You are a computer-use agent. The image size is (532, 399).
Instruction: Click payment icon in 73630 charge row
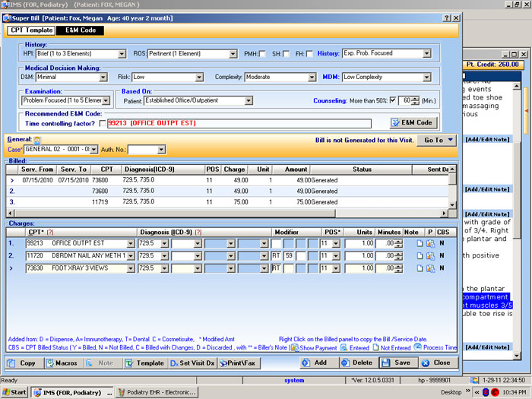(x=431, y=268)
